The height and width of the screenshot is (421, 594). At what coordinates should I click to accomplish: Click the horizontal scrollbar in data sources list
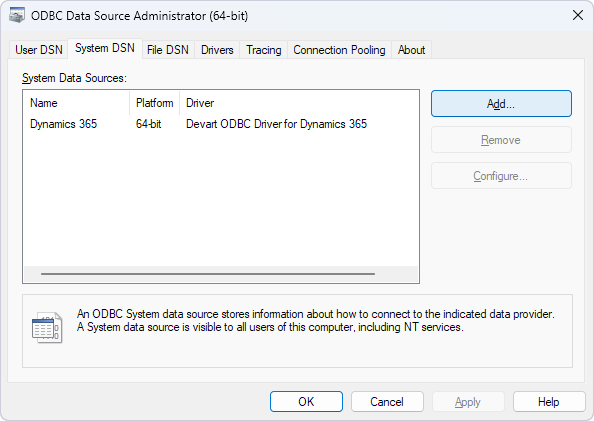coord(208,274)
